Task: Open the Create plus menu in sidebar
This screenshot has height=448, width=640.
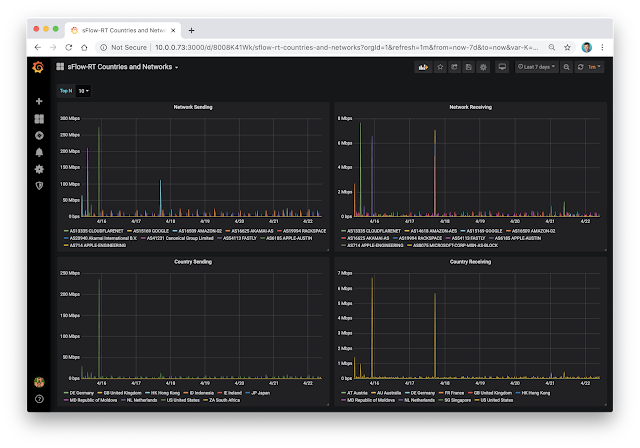Action: [39, 101]
